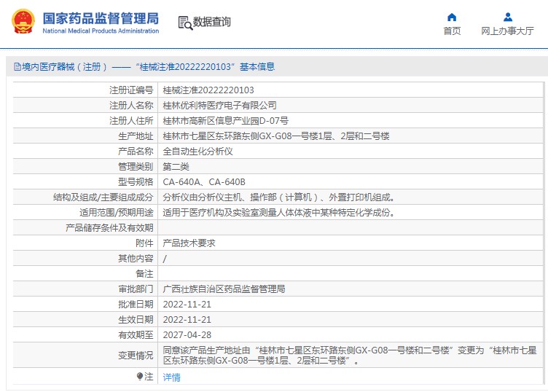Screen dimensions: 548x392
Task: Select 生效日期 value 2022-11-21
Action: (x=187, y=320)
